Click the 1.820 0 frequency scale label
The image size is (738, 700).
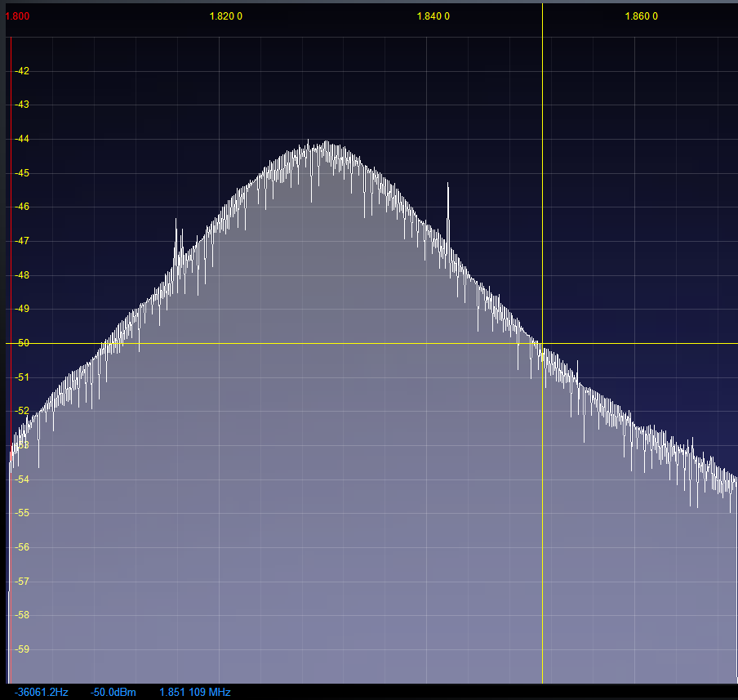(x=226, y=16)
